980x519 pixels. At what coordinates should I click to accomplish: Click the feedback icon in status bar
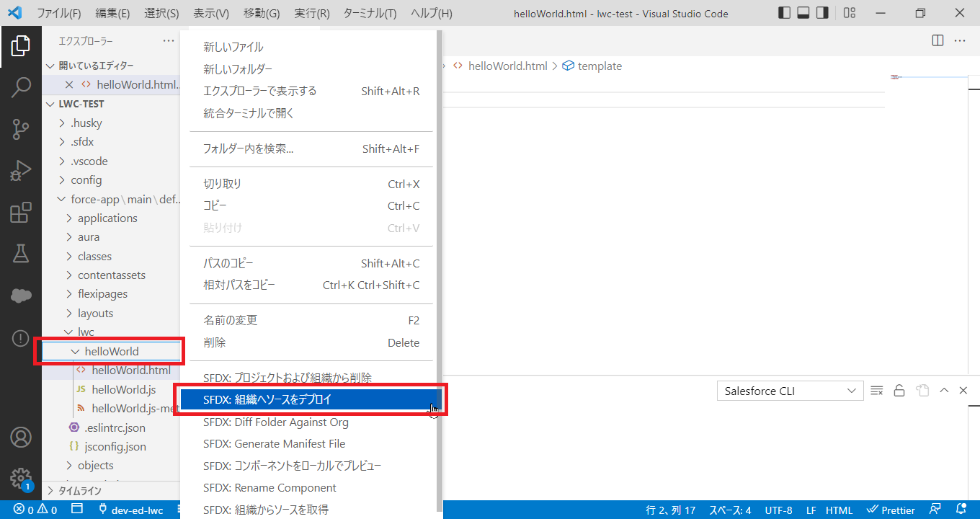[x=935, y=510]
